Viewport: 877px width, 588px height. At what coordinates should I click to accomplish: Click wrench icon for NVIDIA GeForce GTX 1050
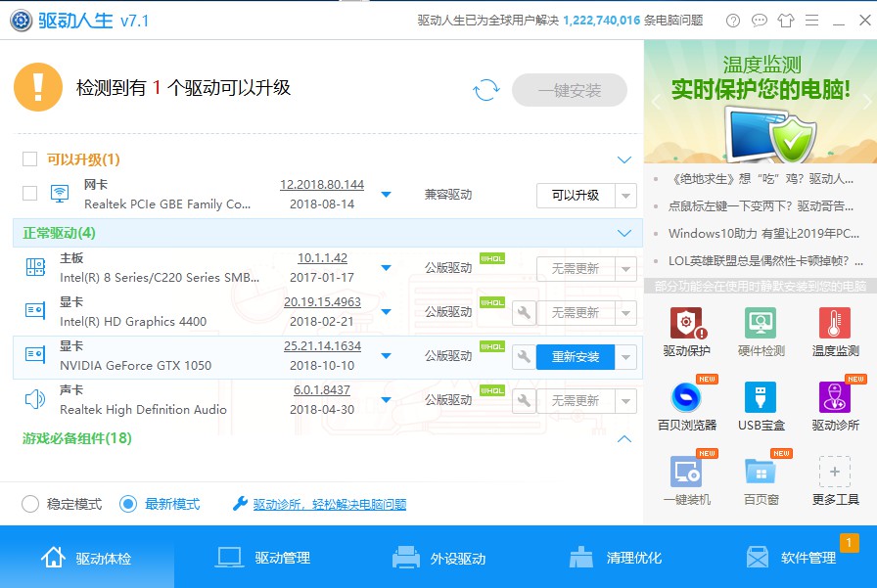524,356
